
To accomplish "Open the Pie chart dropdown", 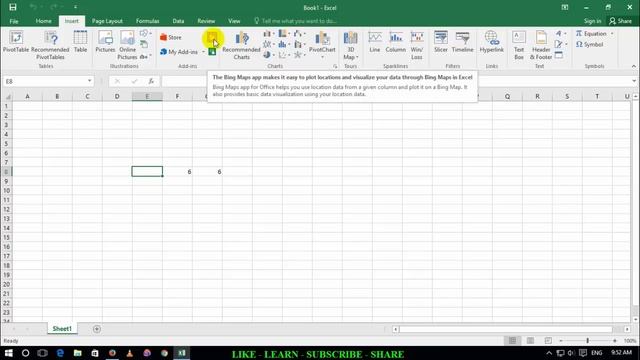I will [269, 55].
